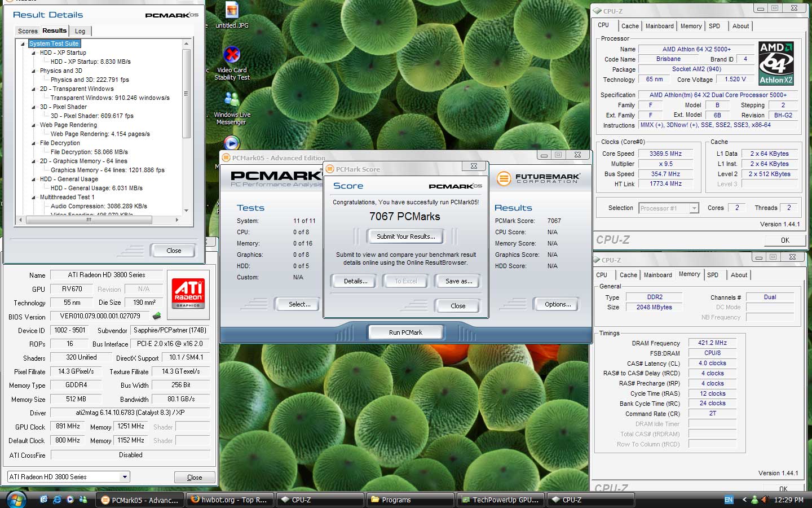Launch Windows Media Player from Quick Launch
Viewport: 812px width, 508px height.
(x=70, y=500)
